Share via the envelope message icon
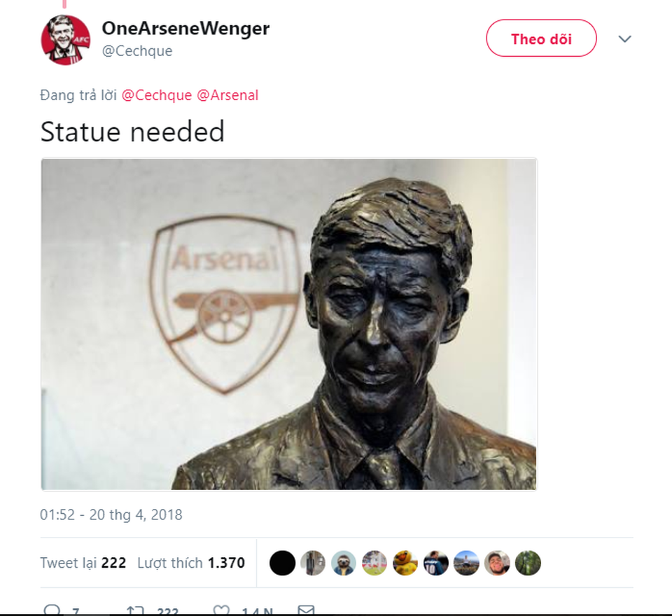The width and height of the screenshot is (672, 616). pos(305,610)
